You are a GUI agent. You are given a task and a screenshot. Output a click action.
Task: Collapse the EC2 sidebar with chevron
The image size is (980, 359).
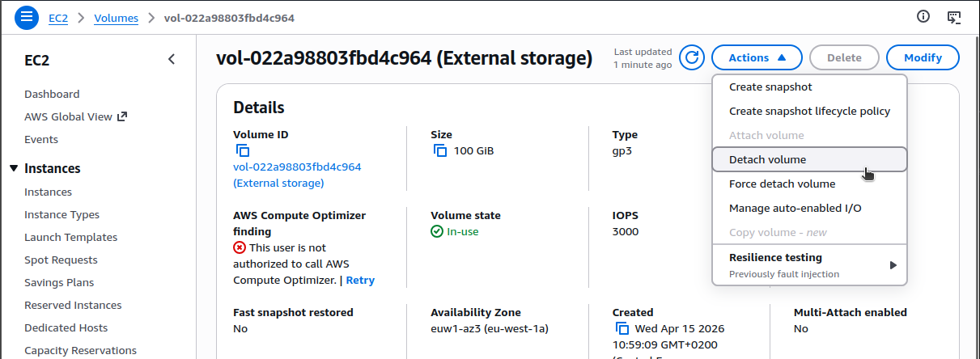[172, 59]
